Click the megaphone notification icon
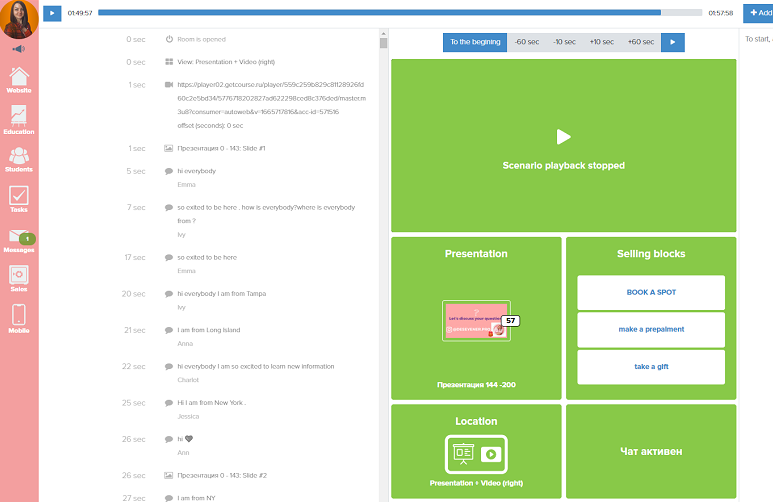This screenshot has height=502, width=773. pyautogui.click(x=18, y=48)
